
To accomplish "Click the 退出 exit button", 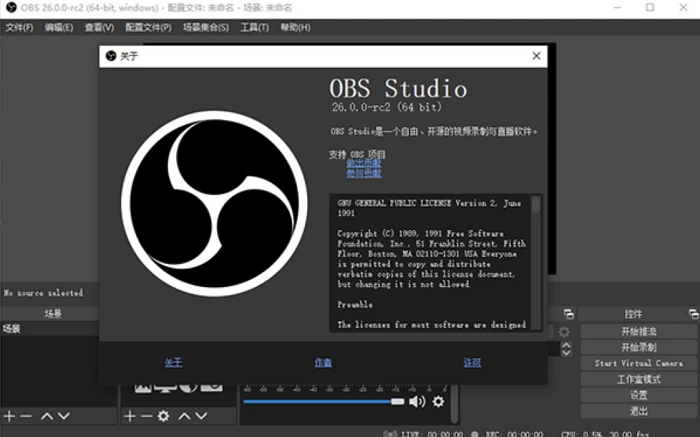I will click(638, 411).
